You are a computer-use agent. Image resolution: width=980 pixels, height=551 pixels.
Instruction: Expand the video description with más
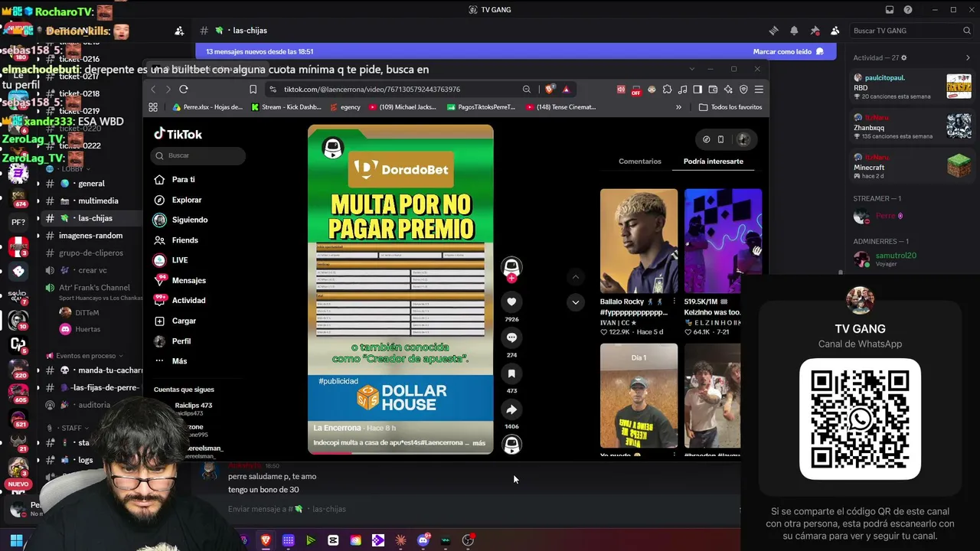pyautogui.click(x=479, y=443)
